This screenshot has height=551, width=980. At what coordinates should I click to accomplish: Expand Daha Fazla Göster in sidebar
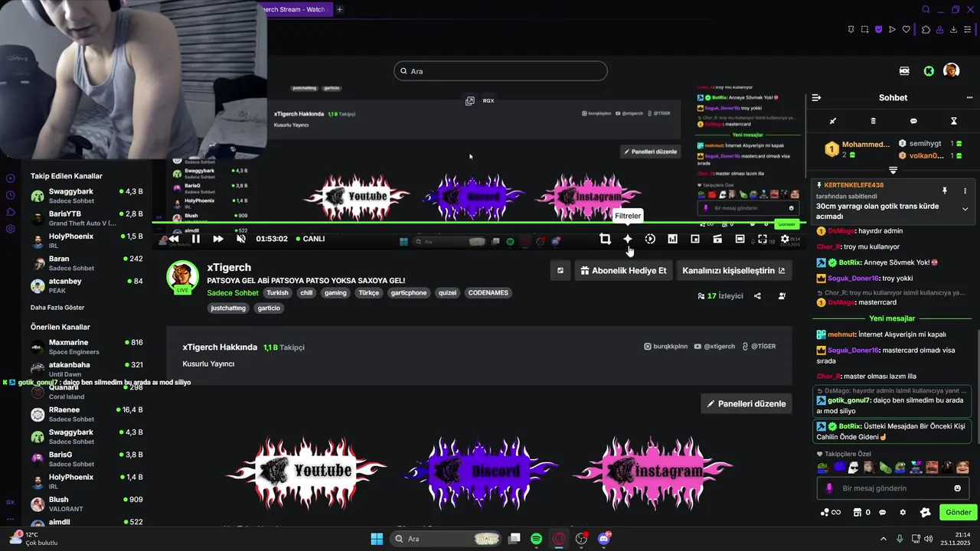click(x=57, y=308)
